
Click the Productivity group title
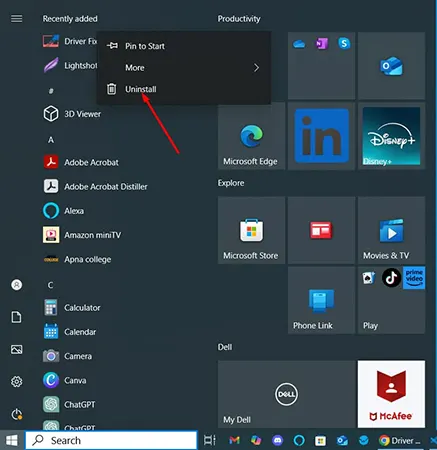click(239, 19)
